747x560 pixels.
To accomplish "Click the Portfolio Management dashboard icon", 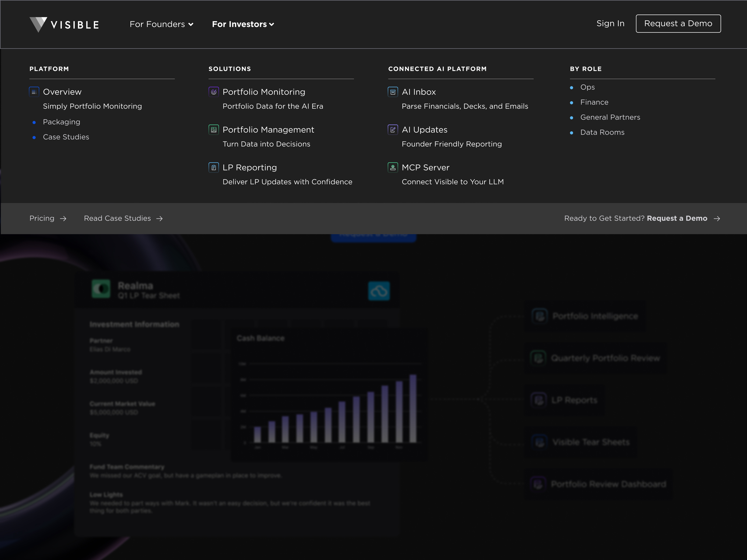I will point(214,130).
